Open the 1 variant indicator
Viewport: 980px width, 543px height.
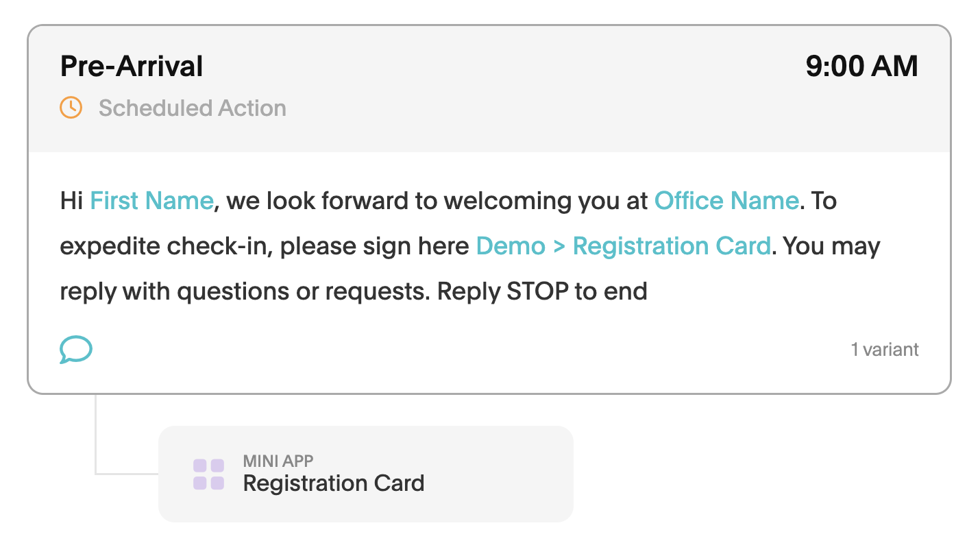tap(884, 350)
